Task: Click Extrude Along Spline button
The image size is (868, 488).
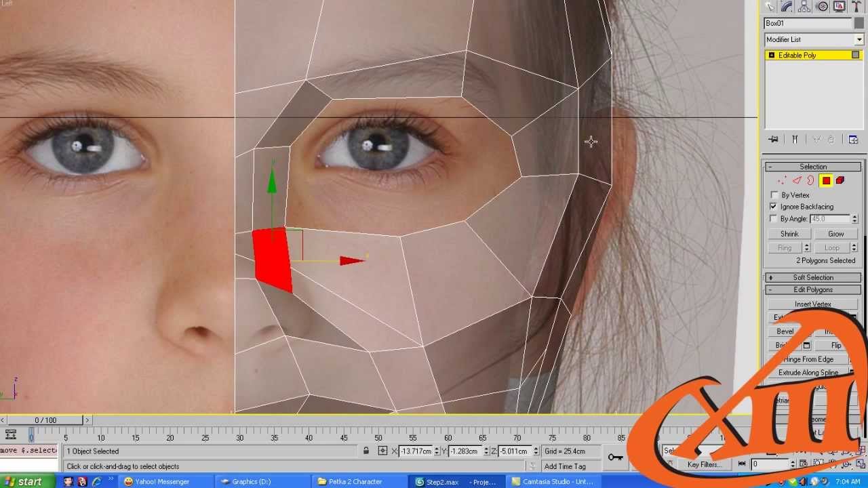Action: 808,373
